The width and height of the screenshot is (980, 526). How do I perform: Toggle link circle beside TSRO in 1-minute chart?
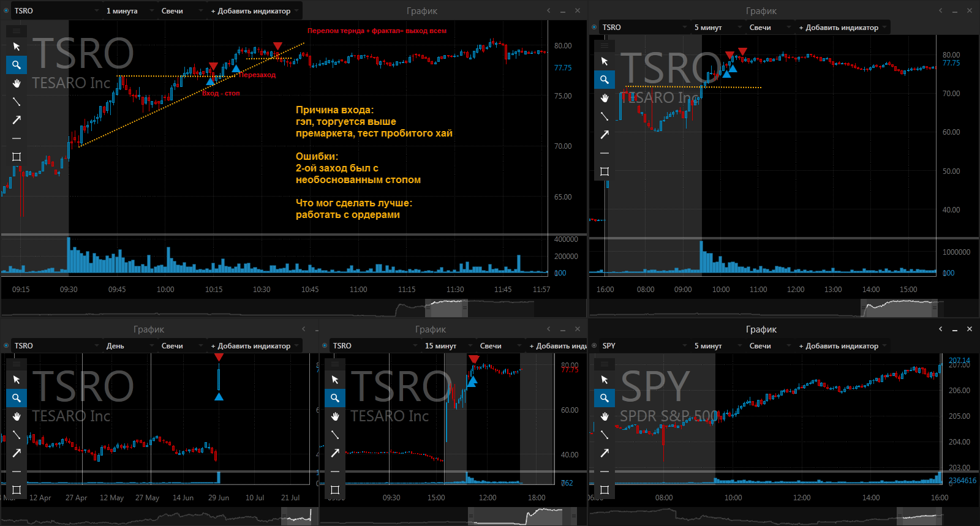[6, 10]
